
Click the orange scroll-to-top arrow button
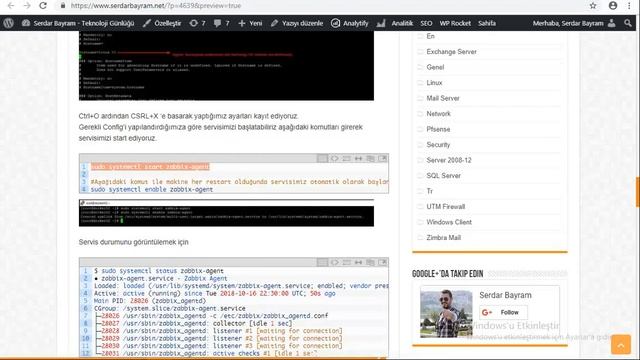click(x=621, y=344)
